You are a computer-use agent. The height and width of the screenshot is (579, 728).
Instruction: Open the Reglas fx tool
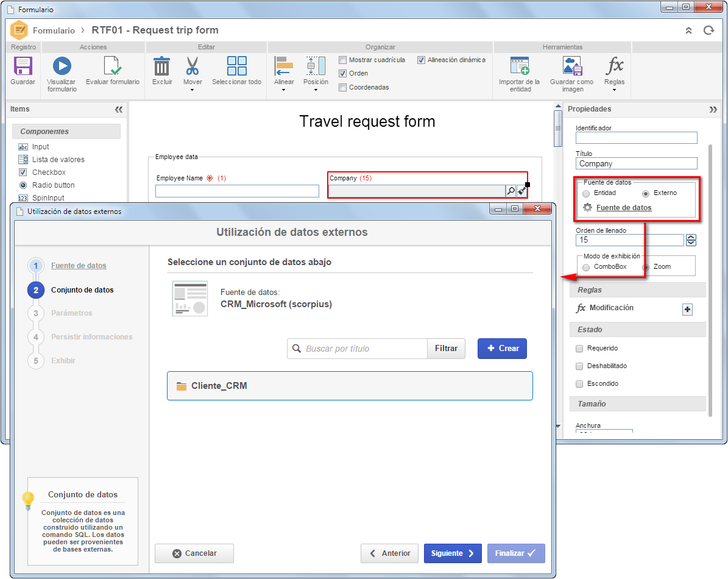(614, 66)
